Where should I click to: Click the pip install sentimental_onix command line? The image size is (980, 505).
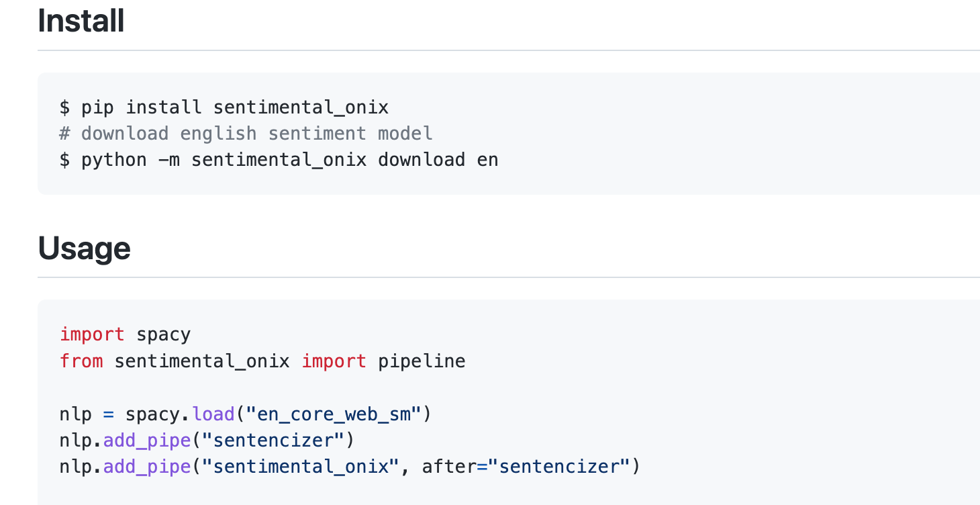point(224,107)
